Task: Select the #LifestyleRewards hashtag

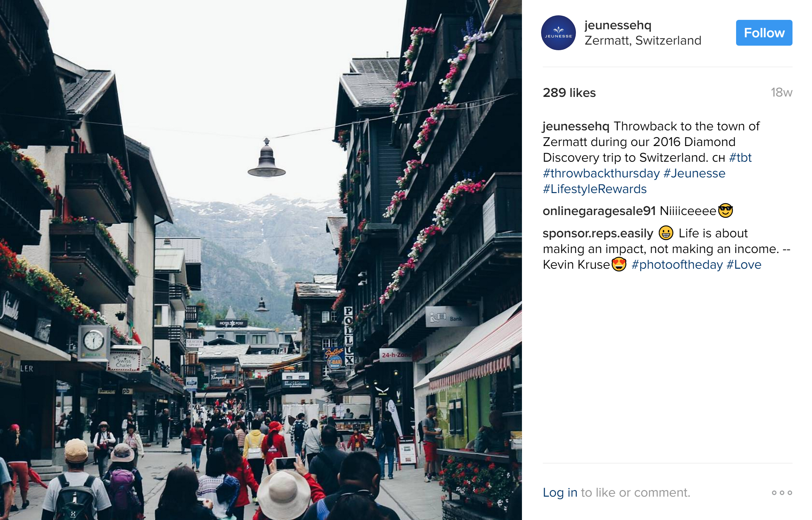Action: coord(595,189)
